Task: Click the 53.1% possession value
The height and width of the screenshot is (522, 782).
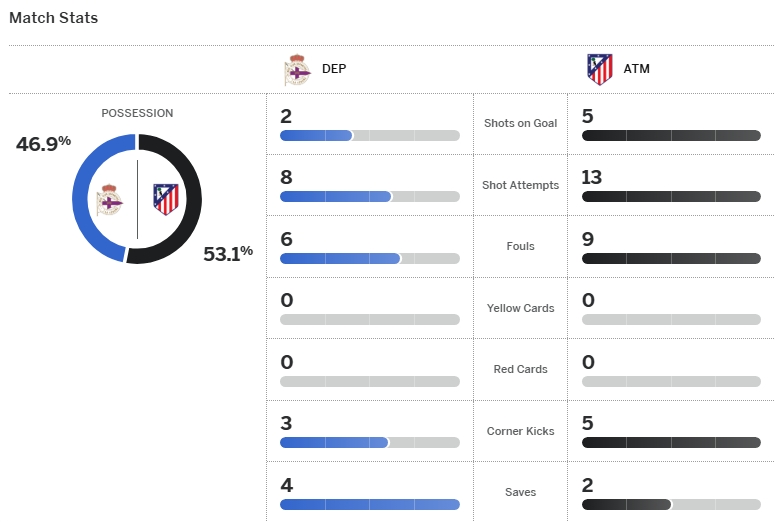Action: pyautogui.click(x=228, y=254)
